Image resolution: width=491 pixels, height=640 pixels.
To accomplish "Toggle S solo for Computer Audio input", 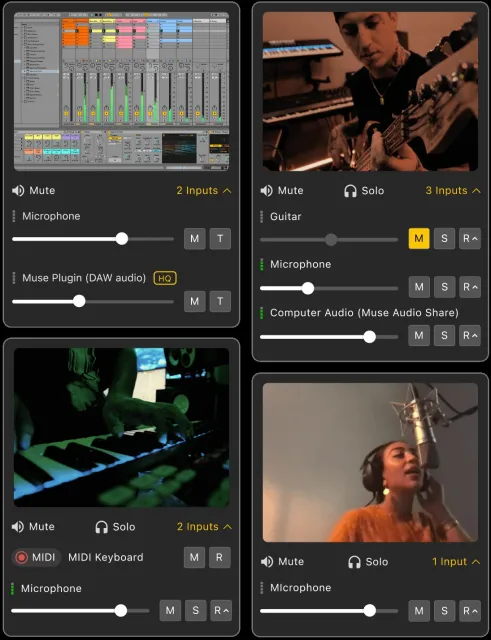I will [x=444, y=336].
